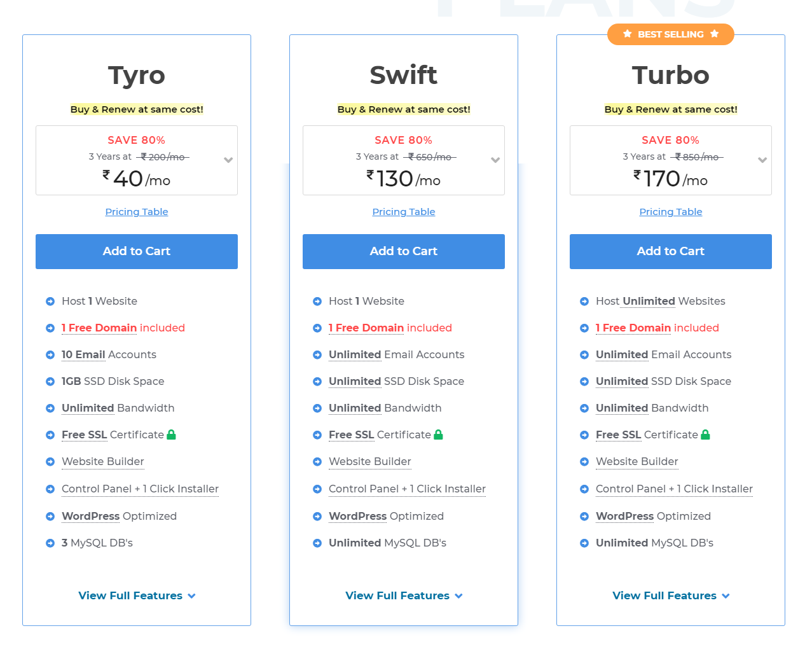
Task: Open Turbo billing term dropdown
Action: point(762,160)
